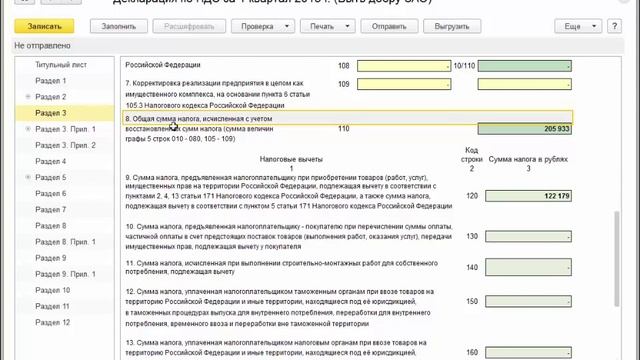This screenshot has width=640, height=360.
Task: Click the yellow Записать button
Action: pos(44,26)
